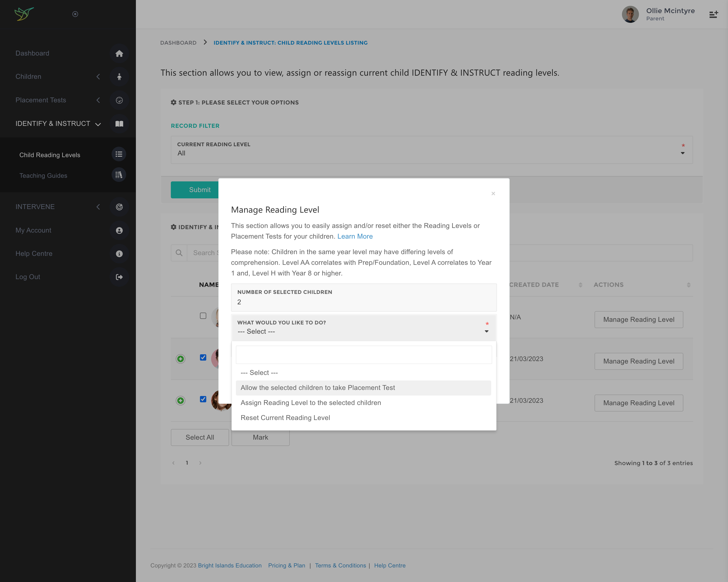The height and width of the screenshot is (582, 728).
Task: Check the unchecked checkbox in first row
Action: coord(203,316)
